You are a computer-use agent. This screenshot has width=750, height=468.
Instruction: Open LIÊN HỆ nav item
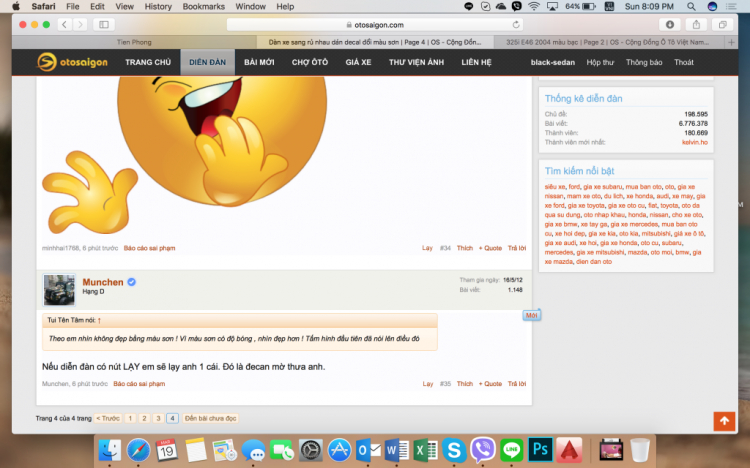click(x=476, y=62)
